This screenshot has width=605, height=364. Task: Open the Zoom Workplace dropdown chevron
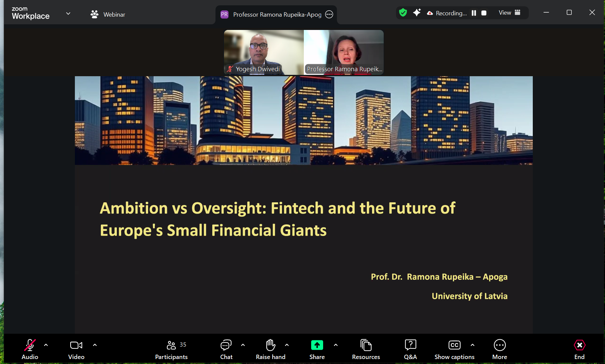coord(68,14)
